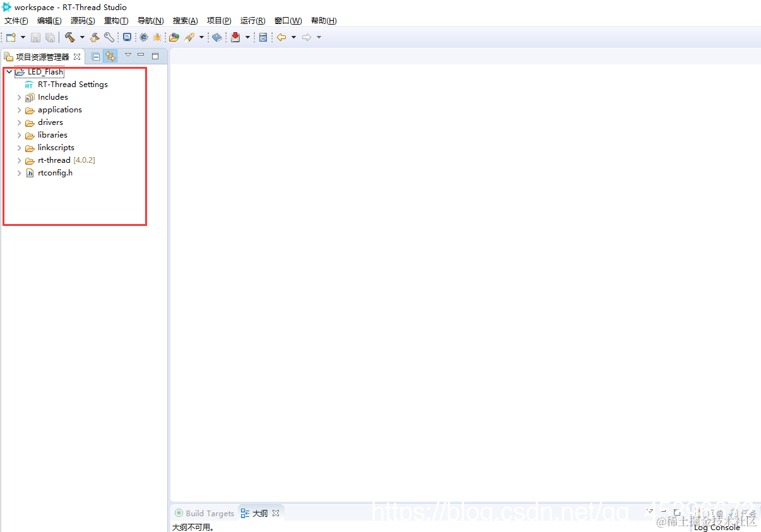The height and width of the screenshot is (532, 761).
Task: Click the wrench settings icon
Action: 109,38
